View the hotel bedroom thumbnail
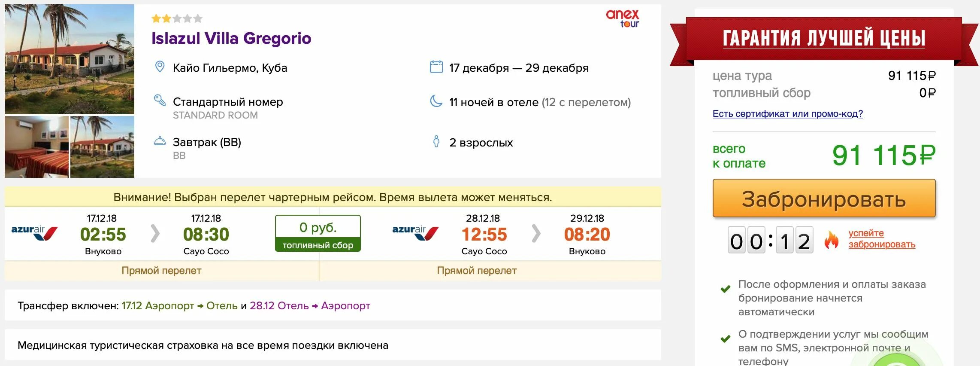 [36, 147]
